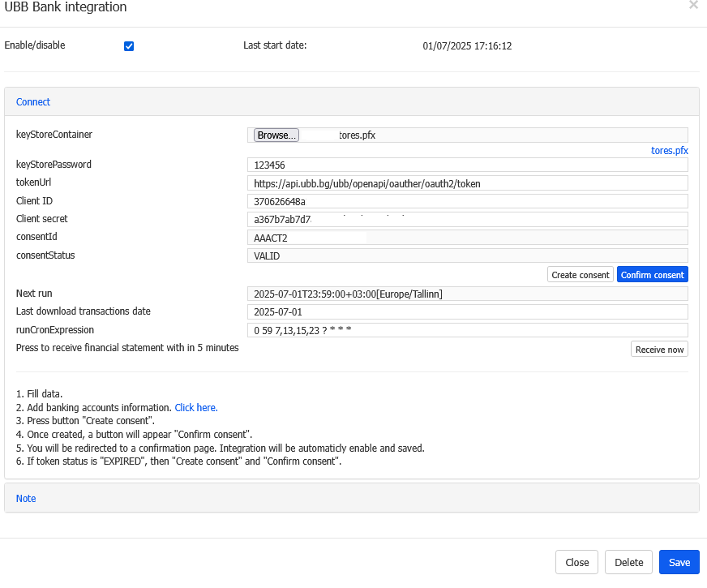Click instruction step 4 about Confirm consent button
The image size is (707, 588).
134,435
